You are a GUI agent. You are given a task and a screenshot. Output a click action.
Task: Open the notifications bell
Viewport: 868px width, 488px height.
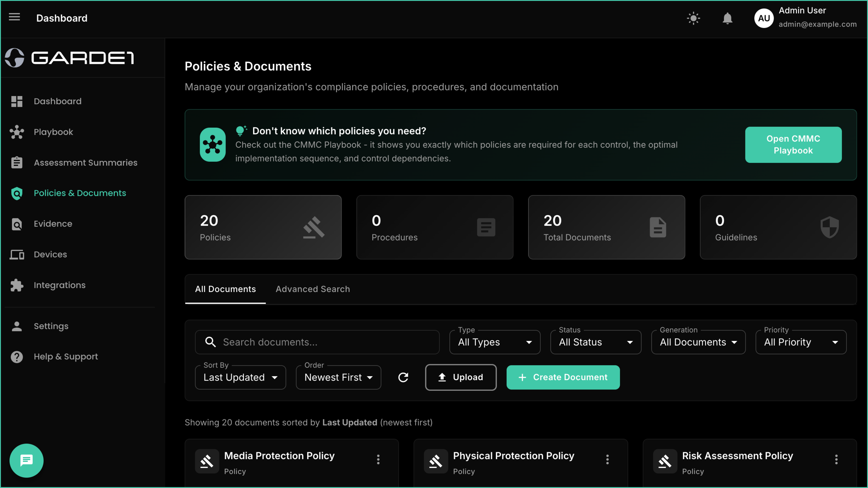(727, 18)
